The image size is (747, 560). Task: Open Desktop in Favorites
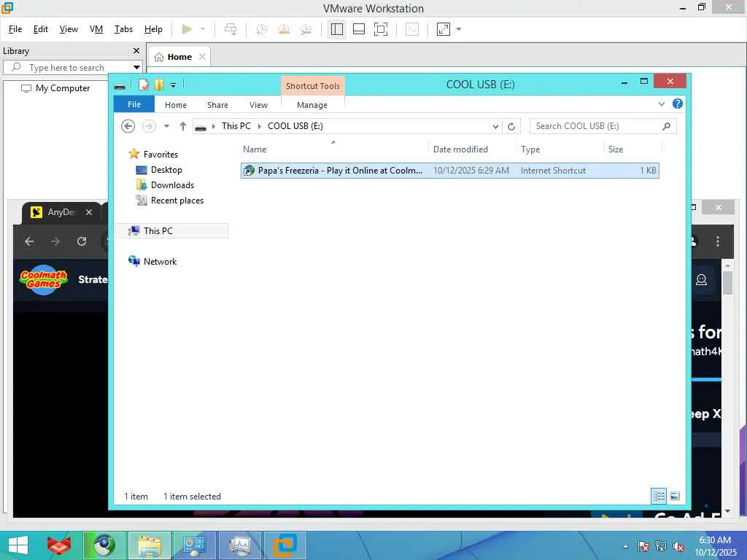point(166,170)
